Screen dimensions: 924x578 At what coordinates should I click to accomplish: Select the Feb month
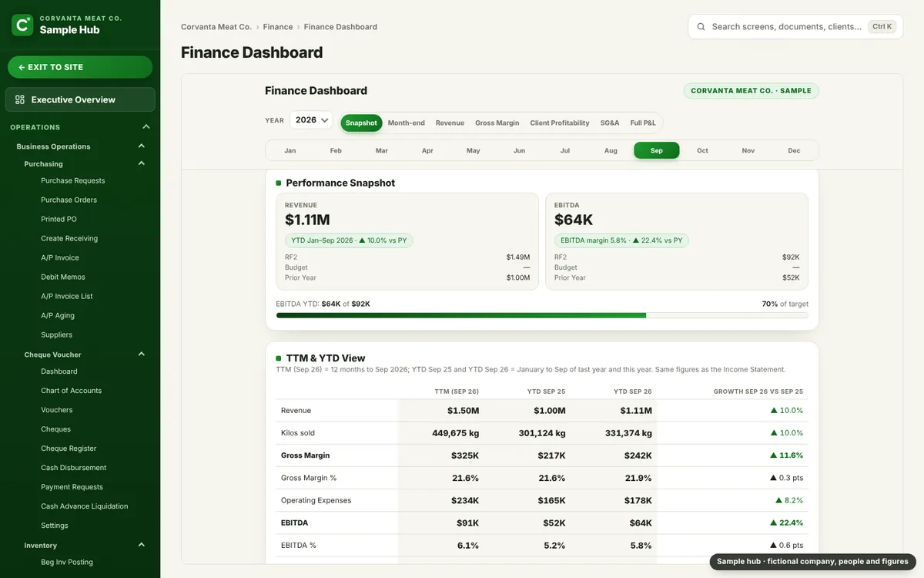[x=336, y=150]
